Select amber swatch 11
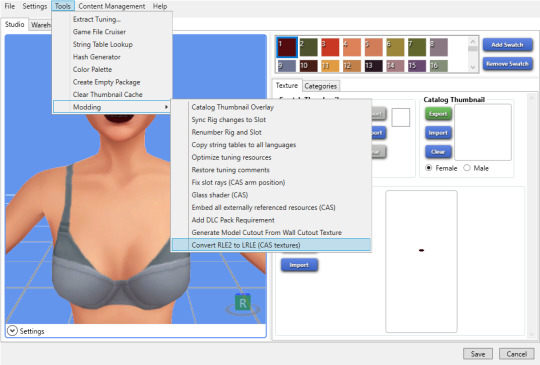 pyautogui.click(x=330, y=66)
